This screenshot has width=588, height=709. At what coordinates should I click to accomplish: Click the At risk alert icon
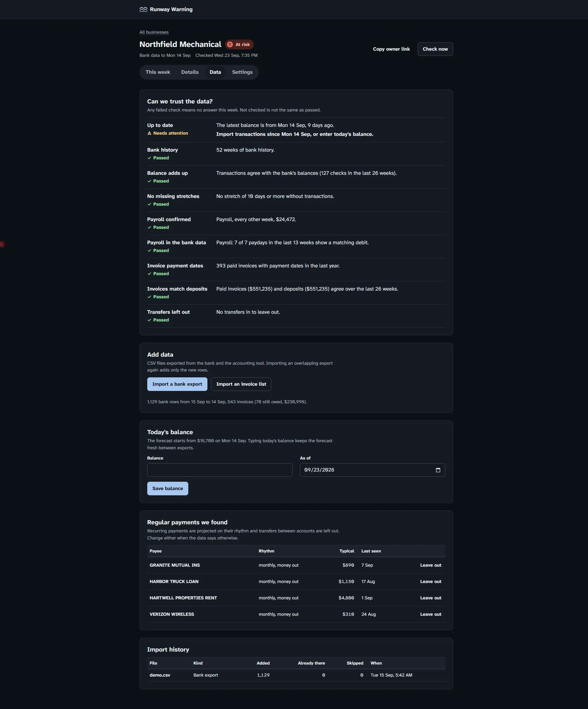[x=230, y=44]
